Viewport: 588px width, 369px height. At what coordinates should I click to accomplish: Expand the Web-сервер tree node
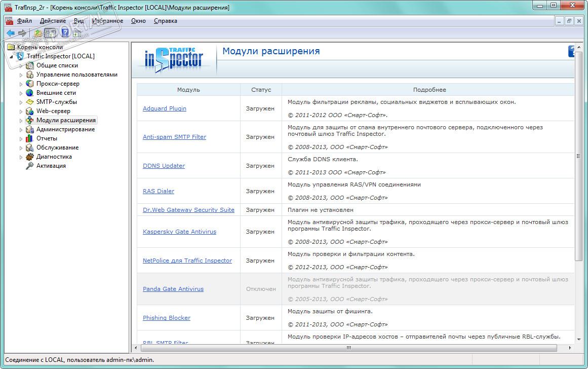point(21,112)
